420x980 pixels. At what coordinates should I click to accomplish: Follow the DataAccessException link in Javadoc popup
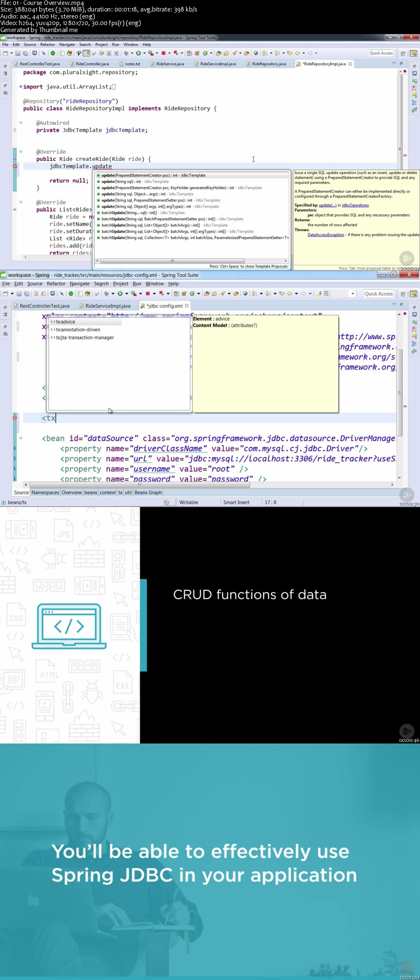click(326, 235)
